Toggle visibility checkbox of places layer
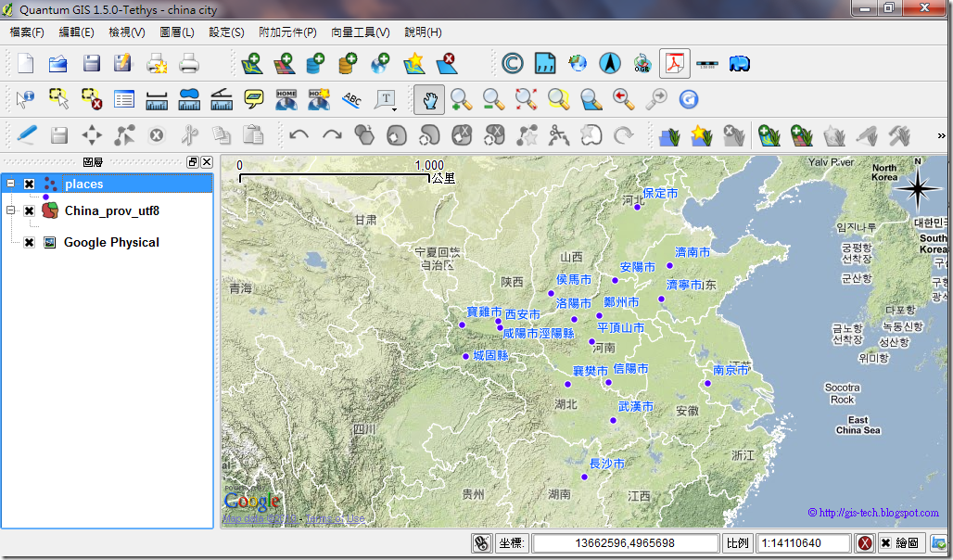 pos(29,184)
